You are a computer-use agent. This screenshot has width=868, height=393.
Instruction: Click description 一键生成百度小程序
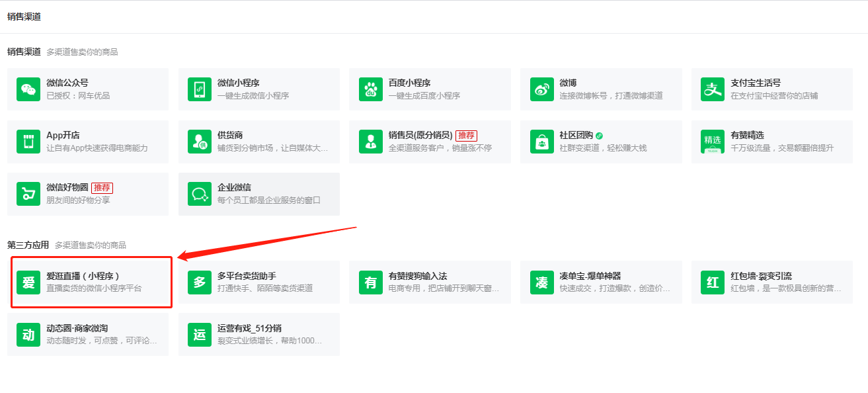coord(424,96)
